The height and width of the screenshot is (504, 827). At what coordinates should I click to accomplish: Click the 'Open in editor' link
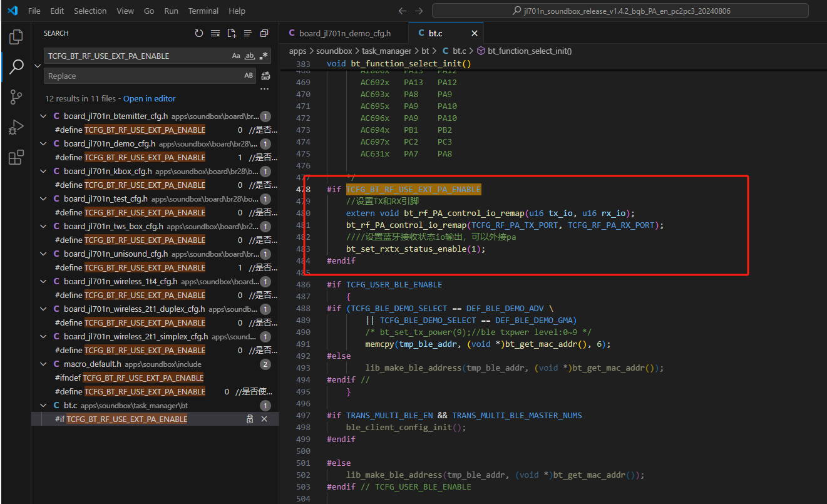150,98
